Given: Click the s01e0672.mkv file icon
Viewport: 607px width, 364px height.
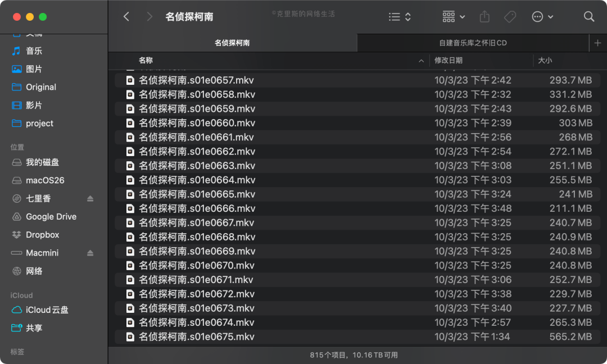Looking at the screenshot, I should 130,294.
